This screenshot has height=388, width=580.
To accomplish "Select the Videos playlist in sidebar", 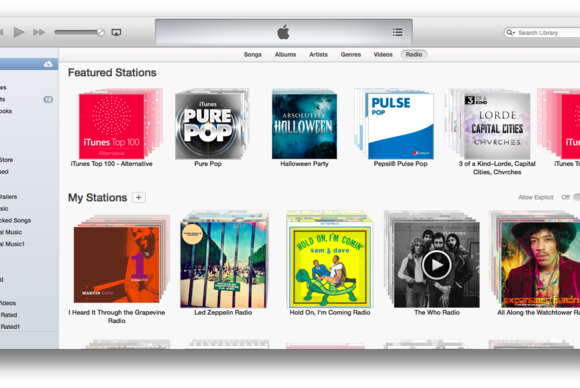I will [x=8, y=303].
